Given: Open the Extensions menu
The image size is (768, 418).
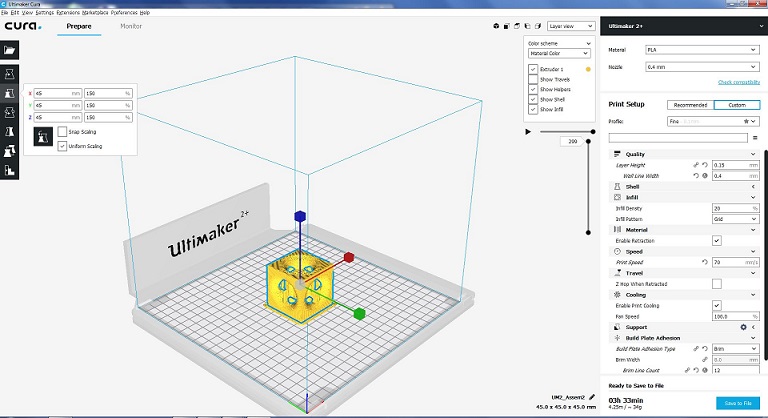Looking at the screenshot, I should coord(68,12).
